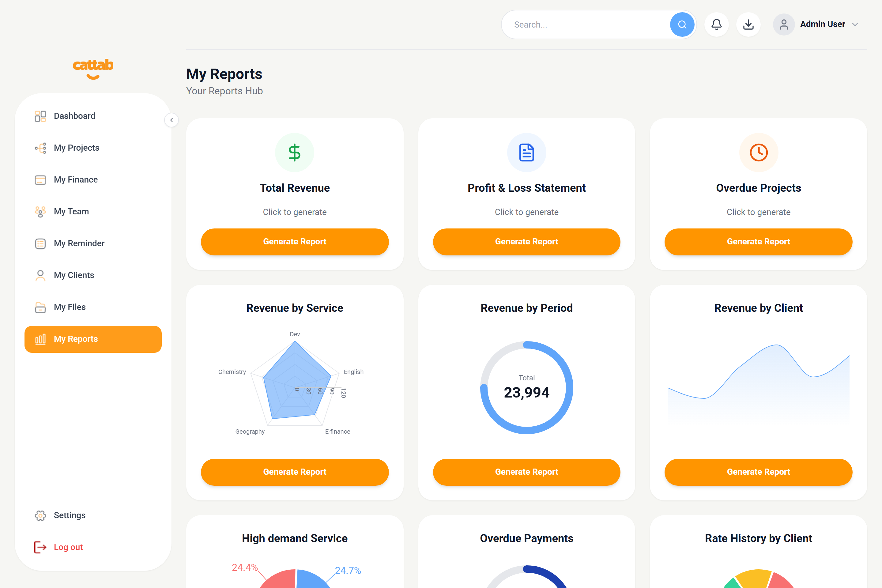Click the 24.4% pie chart label
This screenshot has height=588, width=882.
pos(244,567)
